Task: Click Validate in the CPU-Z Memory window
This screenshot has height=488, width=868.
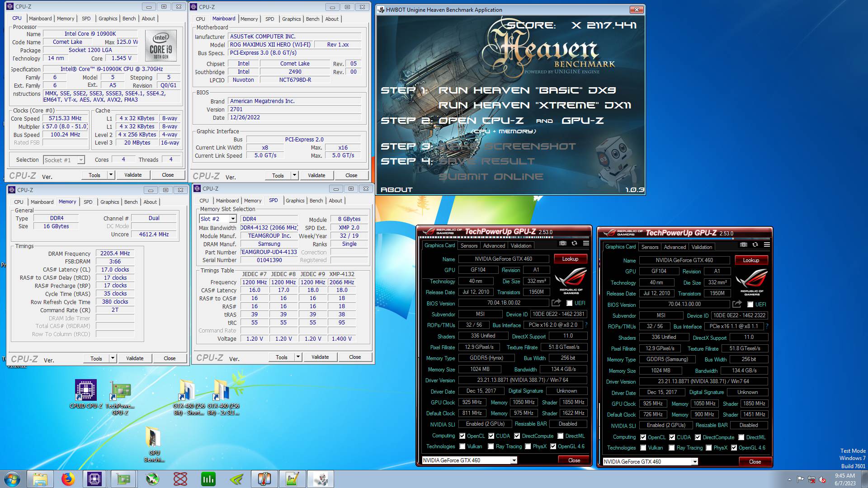Action: pos(135,358)
